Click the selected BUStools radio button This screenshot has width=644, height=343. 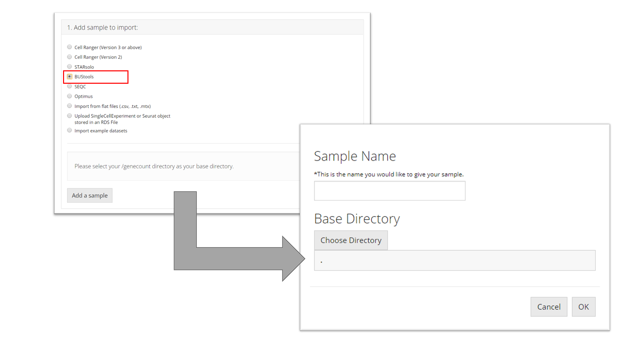(69, 77)
